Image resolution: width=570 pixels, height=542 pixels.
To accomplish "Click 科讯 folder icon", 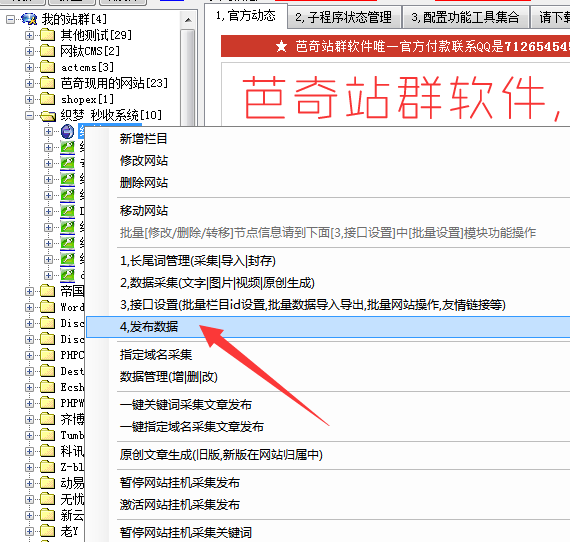I will pos(47,451).
